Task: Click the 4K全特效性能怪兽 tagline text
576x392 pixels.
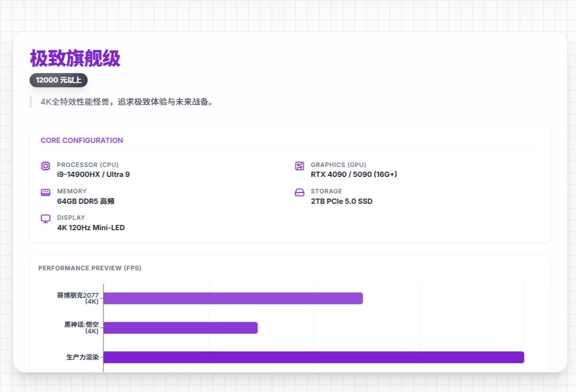Action: [127, 102]
